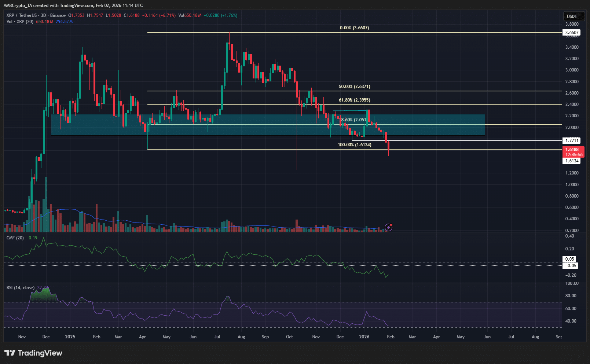The image size is (590, 364).
Task: Click the 1.7711 price axis label
Action: point(572,141)
